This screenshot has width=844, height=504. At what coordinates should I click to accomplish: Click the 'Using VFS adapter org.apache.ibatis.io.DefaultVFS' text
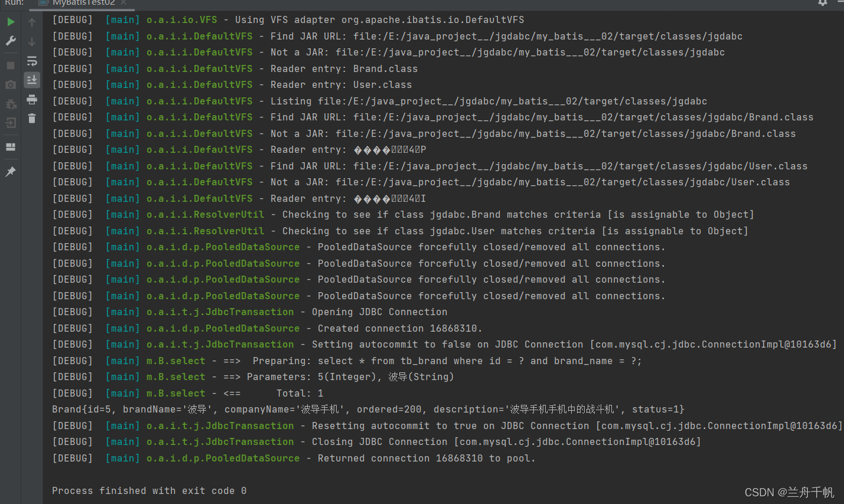[x=380, y=20]
